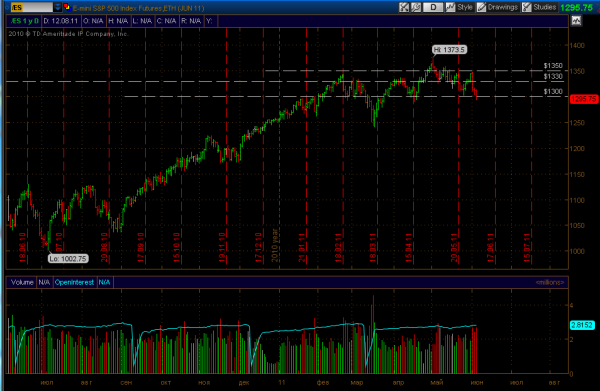Click the 2010 year vertical label
Screen dimensions: 600x391
click(274, 245)
